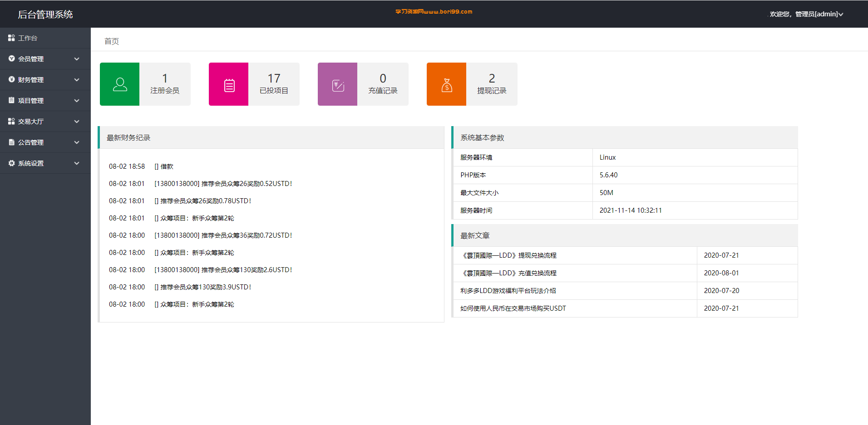Open the 财务管理 menu

pyautogui.click(x=45, y=80)
